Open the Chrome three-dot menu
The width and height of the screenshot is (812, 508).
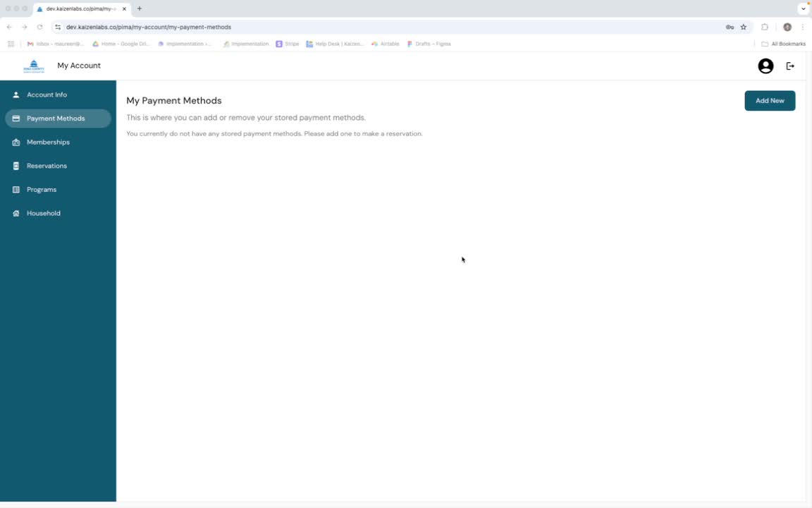point(803,27)
